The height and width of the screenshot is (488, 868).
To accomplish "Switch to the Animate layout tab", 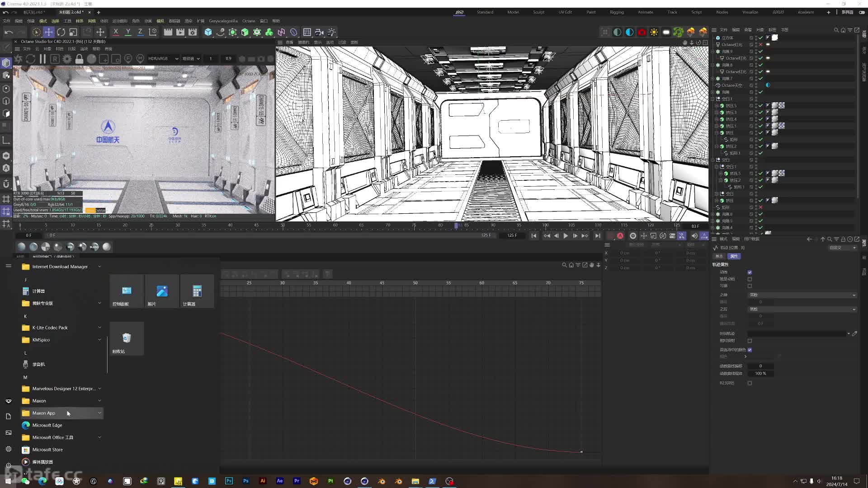I will [x=645, y=12].
